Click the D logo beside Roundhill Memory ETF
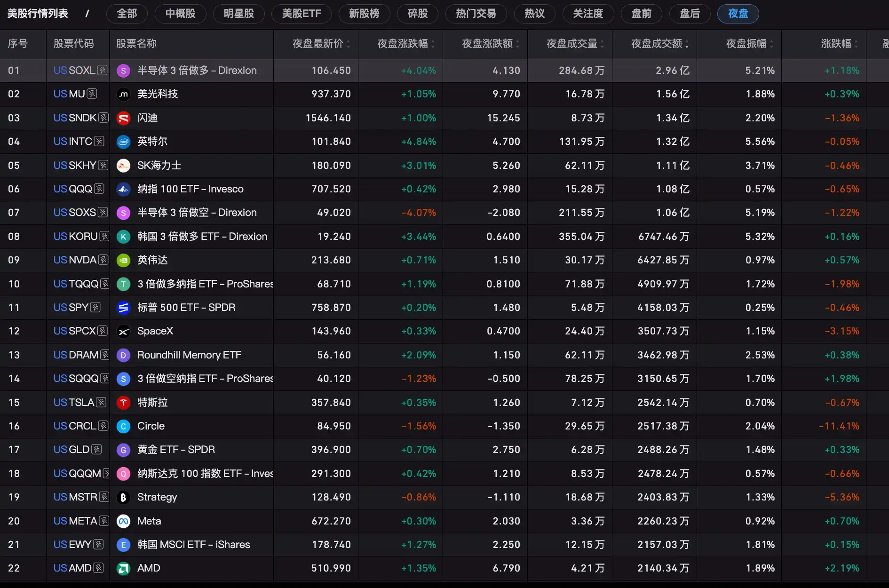Viewport: 889px width, 588px height. point(123,355)
